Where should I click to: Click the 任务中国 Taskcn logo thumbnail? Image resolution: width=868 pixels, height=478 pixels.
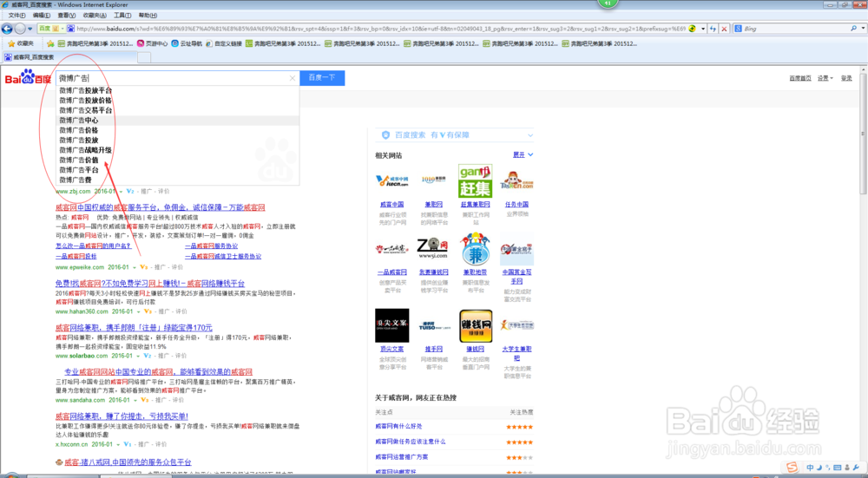click(x=516, y=180)
